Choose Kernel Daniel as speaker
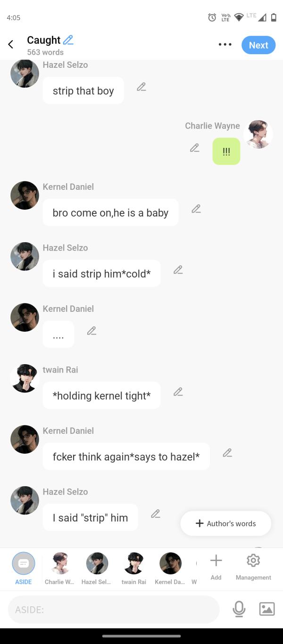 tap(170, 568)
